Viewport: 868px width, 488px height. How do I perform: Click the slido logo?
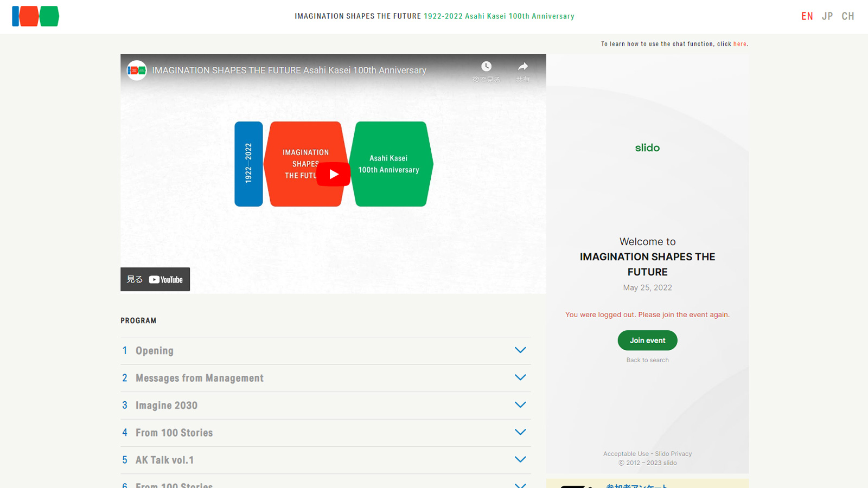pos(647,147)
